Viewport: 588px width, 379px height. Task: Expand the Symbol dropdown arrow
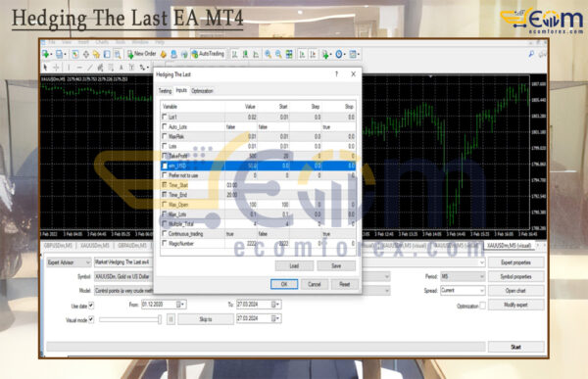(387, 276)
